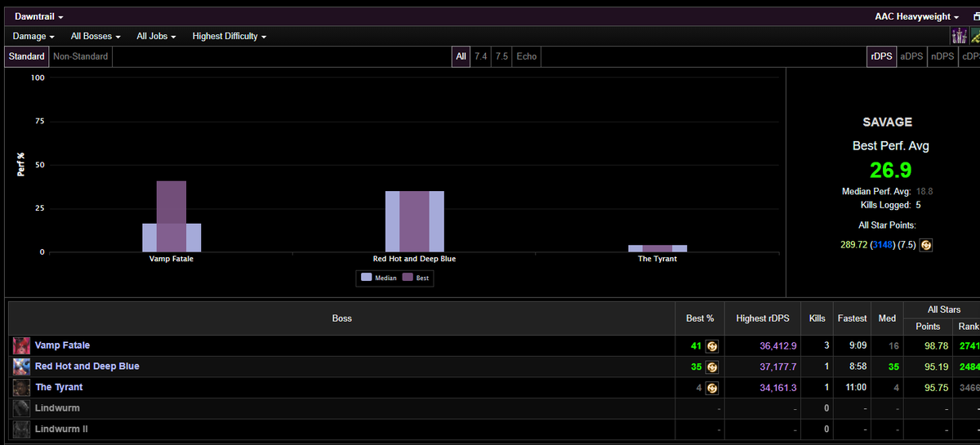Screen dimensions: 980x445
Task: Sort table by Best % column header
Action: 700,318
